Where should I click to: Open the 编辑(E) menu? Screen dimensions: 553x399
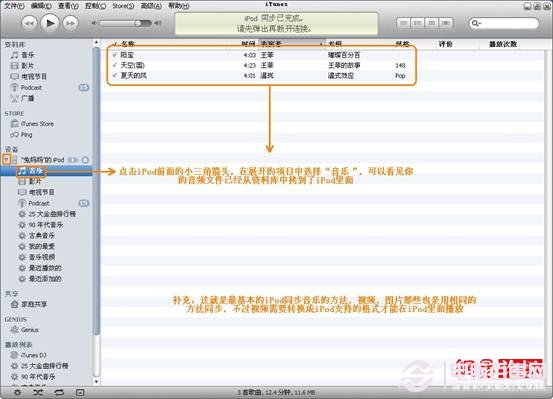(x=41, y=6)
